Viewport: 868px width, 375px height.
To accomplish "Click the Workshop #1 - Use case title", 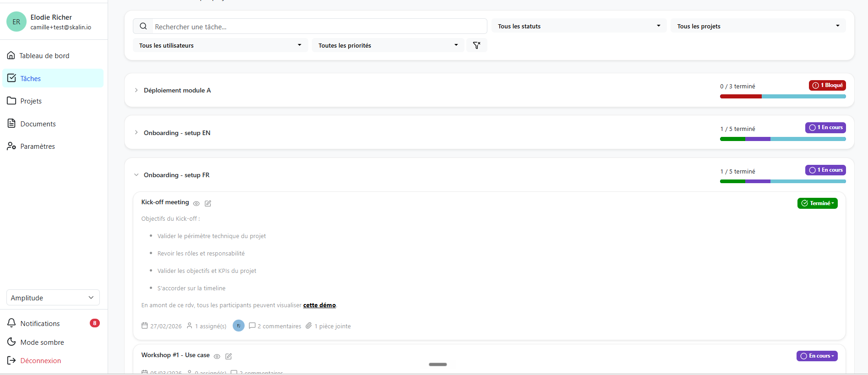I will pyautogui.click(x=175, y=355).
